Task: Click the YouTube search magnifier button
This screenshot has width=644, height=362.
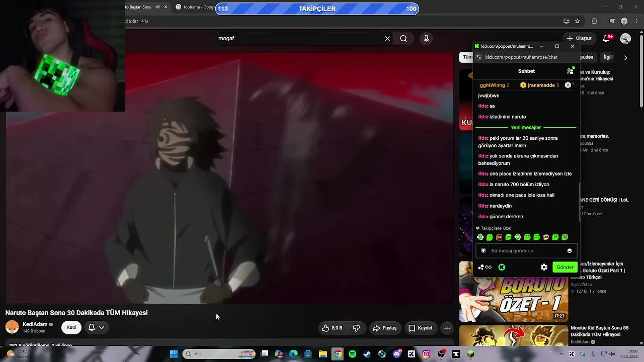Action: click(x=404, y=38)
